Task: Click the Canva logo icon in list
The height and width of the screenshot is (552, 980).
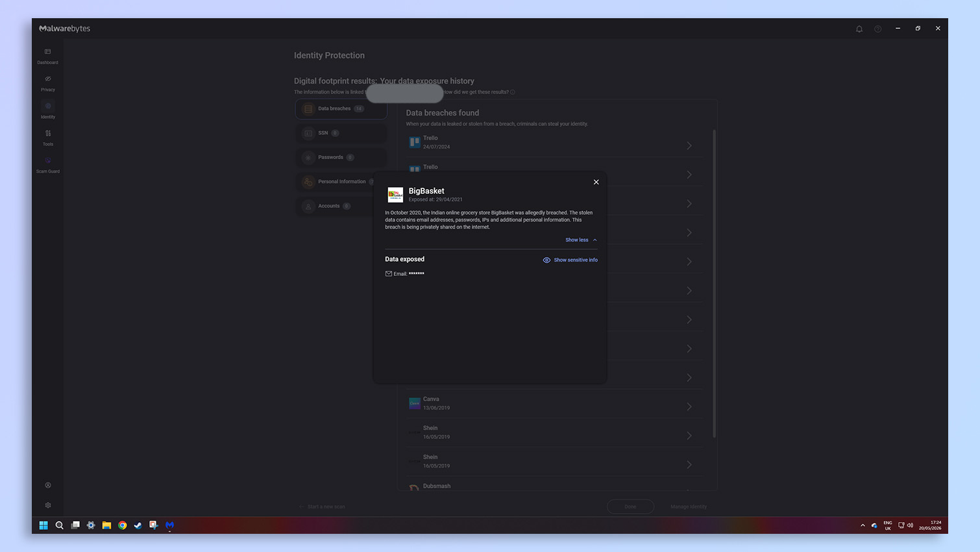Action: coord(414,403)
